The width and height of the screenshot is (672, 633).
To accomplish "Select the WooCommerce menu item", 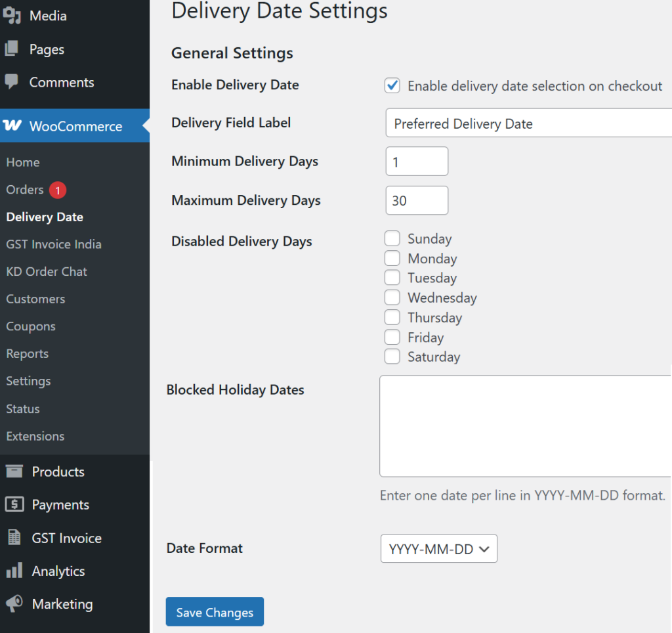I will pyautogui.click(x=76, y=126).
